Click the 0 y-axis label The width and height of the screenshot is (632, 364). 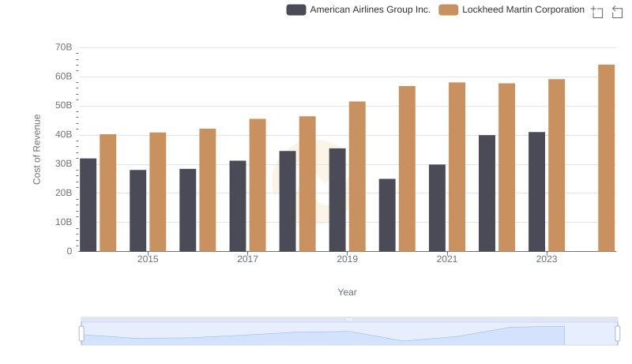click(70, 251)
